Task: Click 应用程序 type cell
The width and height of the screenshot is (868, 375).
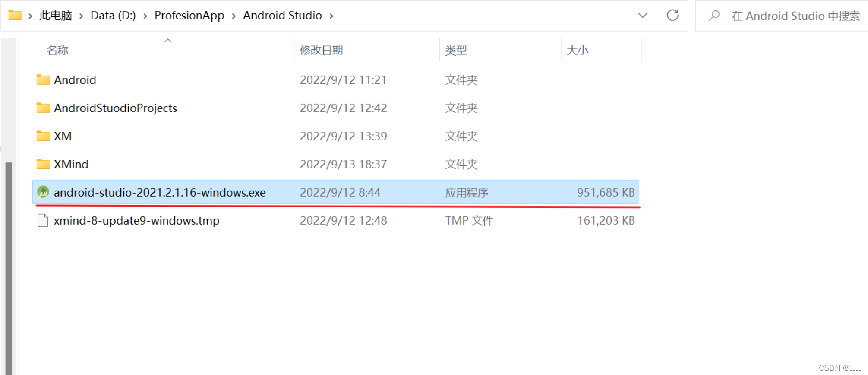Action: (467, 193)
